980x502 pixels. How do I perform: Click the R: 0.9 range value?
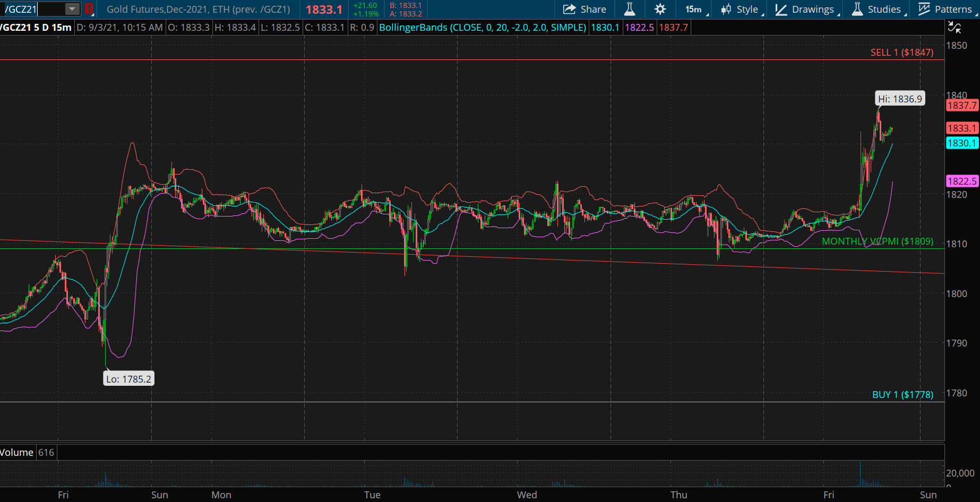tap(362, 27)
